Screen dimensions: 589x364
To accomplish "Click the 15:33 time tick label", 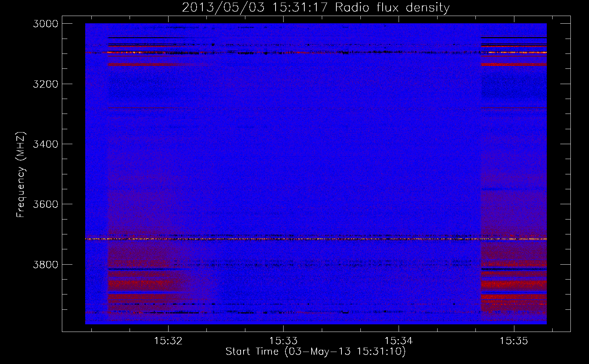I will 283,341.
